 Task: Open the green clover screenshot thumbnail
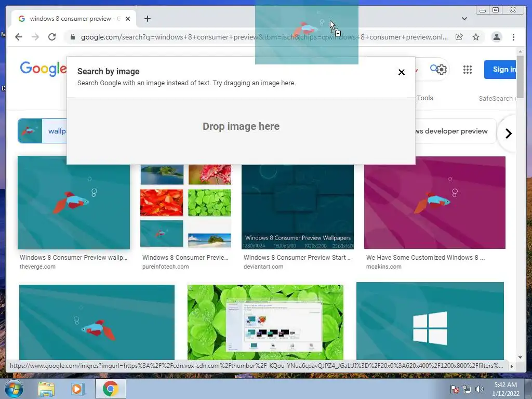[265, 322]
